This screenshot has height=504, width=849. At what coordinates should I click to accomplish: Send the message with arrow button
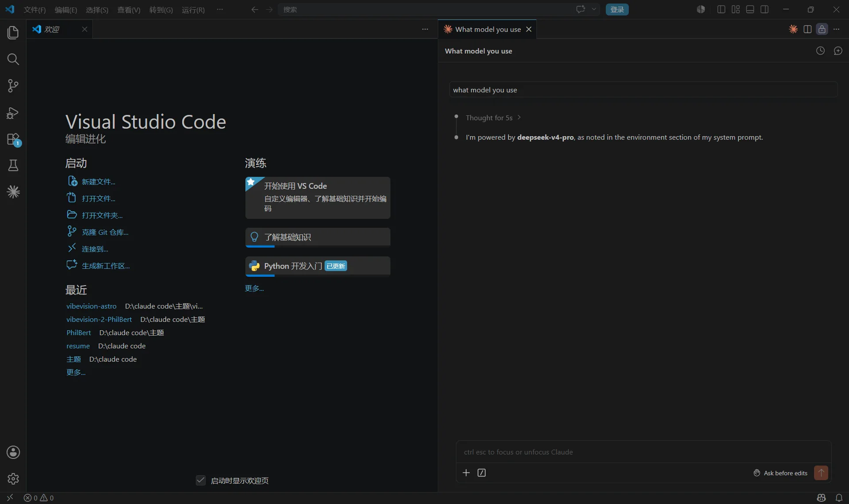821,473
